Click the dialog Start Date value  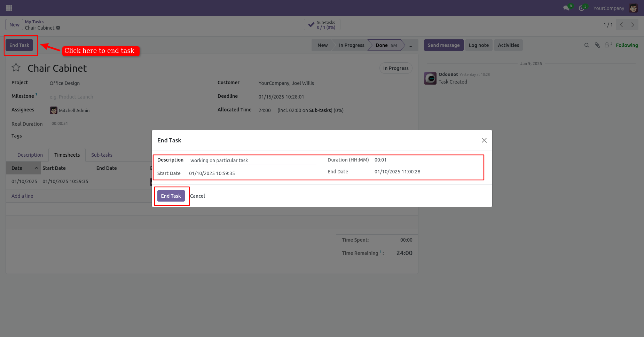212,173
